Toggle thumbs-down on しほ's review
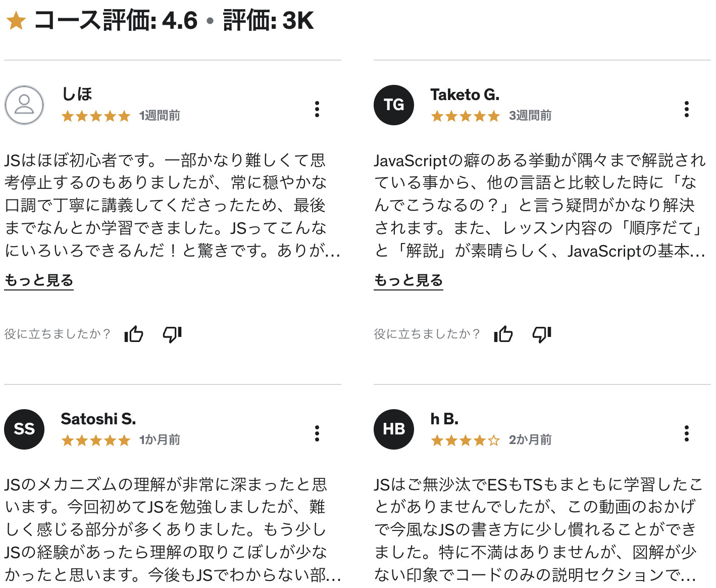 (x=172, y=334)
